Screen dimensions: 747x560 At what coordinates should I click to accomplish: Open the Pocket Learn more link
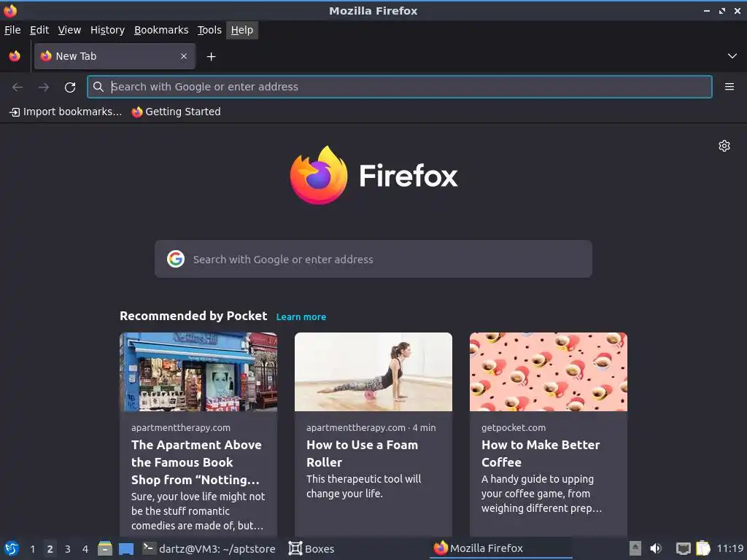coord(301,316)
